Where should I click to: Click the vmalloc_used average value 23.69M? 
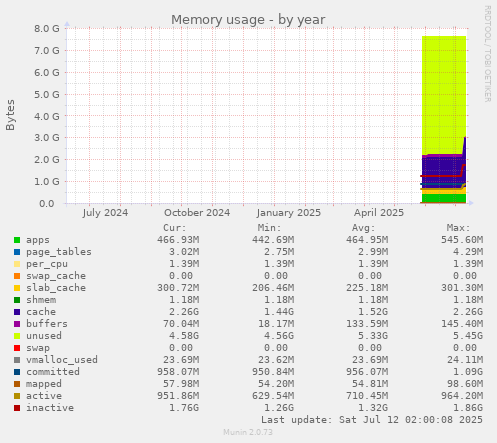point(370,360)
